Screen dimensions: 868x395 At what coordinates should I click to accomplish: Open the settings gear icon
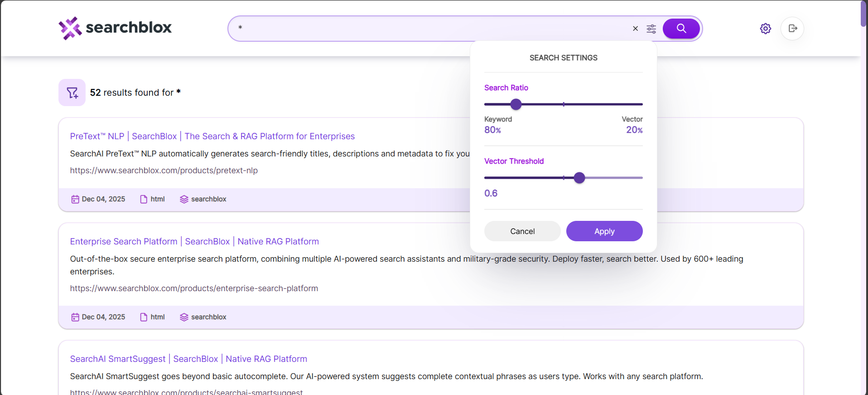click(x=766, y=29)
